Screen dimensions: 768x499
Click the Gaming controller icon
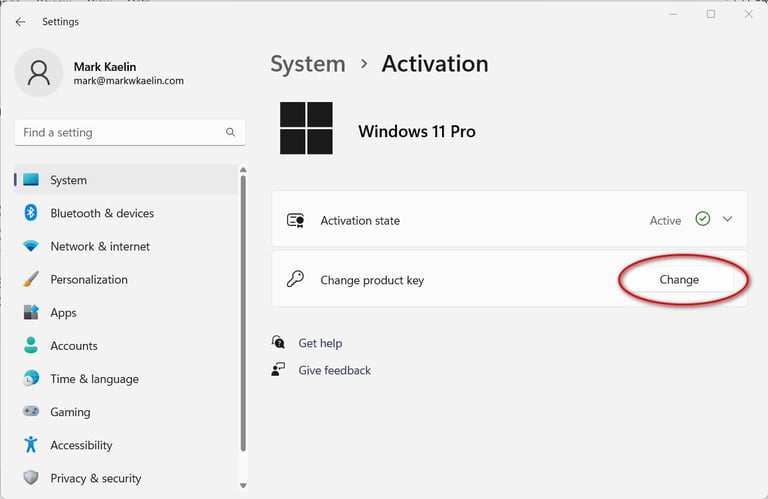coord(31,412)
